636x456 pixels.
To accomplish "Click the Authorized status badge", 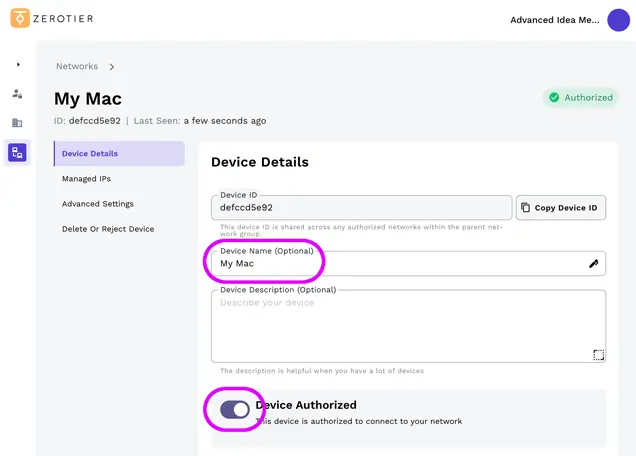I will click(x=580, y=98).
